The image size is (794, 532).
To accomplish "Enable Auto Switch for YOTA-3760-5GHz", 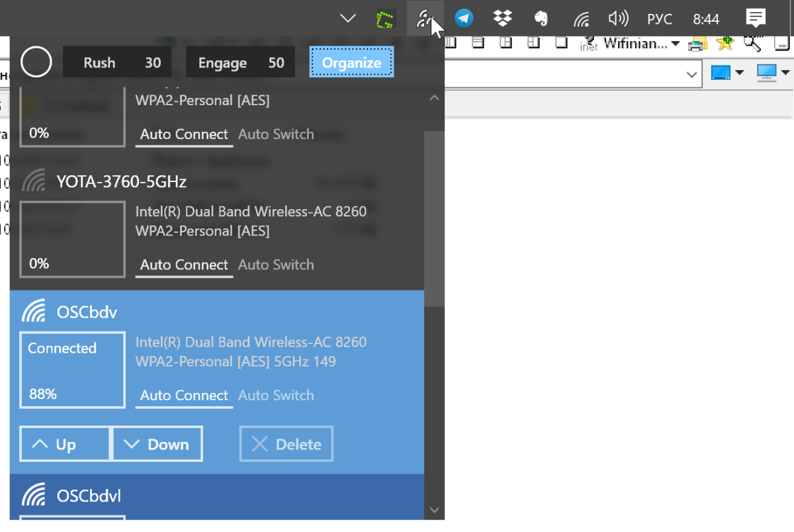I will 276,265.
